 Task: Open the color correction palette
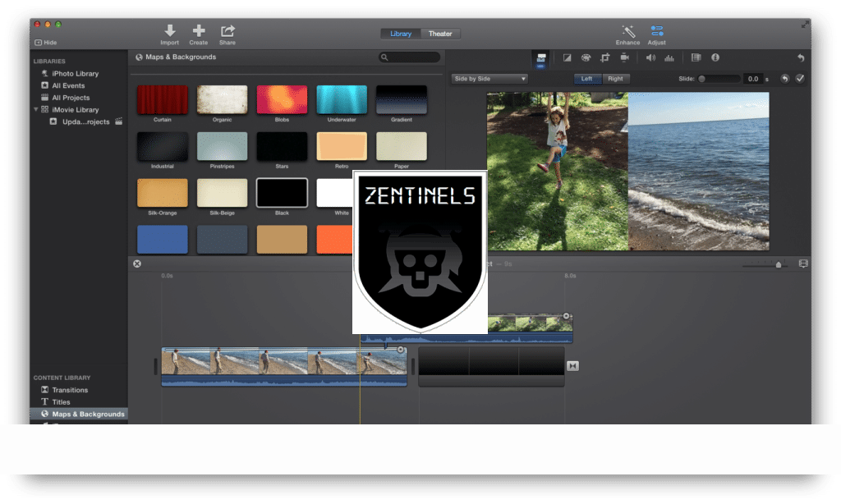coord(586,58)
